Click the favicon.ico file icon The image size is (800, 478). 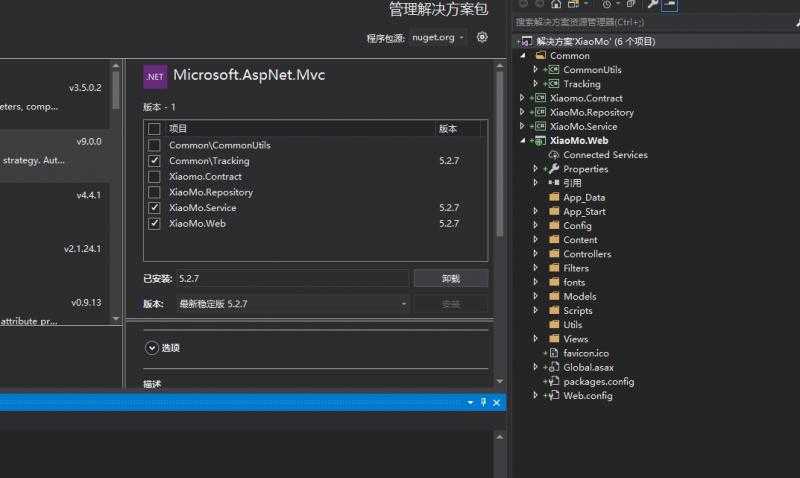click(554, 353)
